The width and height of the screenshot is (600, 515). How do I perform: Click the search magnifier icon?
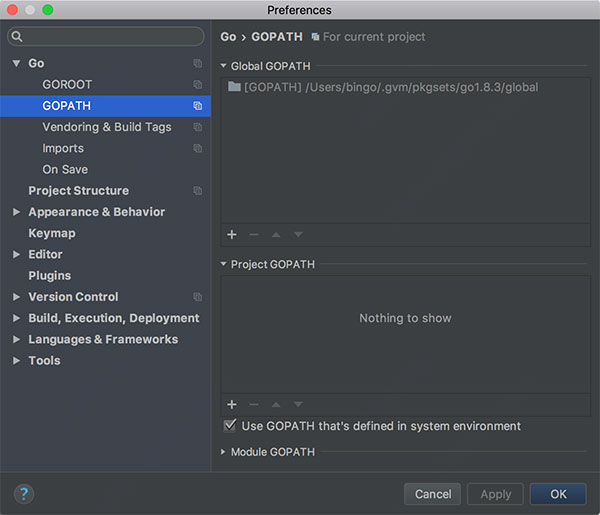tap(16, 36)
